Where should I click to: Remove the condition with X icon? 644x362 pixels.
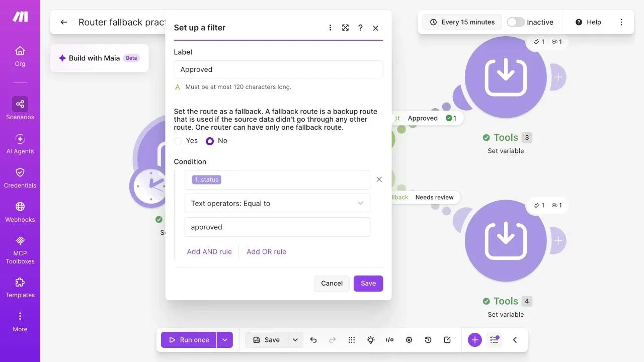pos(379,179)
